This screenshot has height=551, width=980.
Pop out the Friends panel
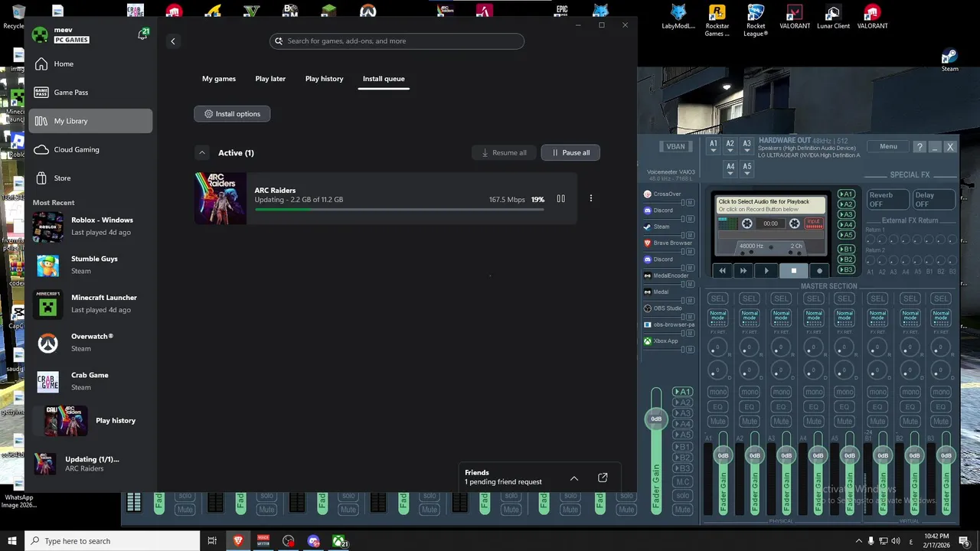pyautogui.click(x=603, y=478)
